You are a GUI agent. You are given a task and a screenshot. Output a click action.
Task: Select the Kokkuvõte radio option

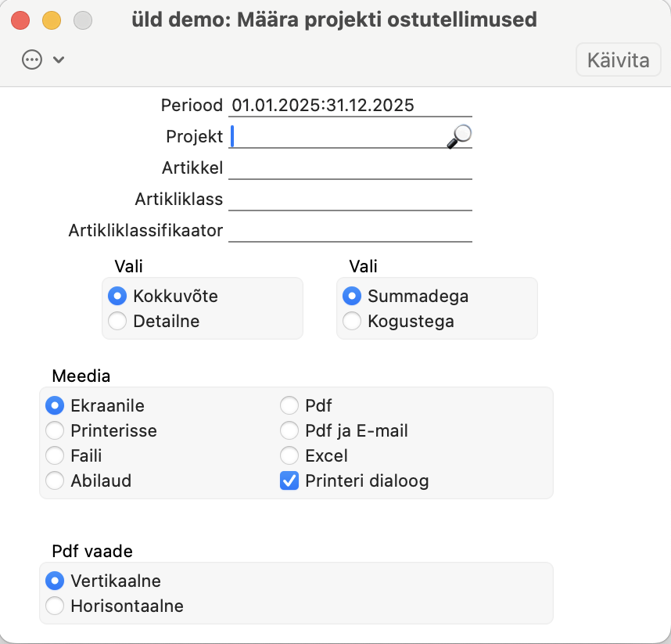117,297
